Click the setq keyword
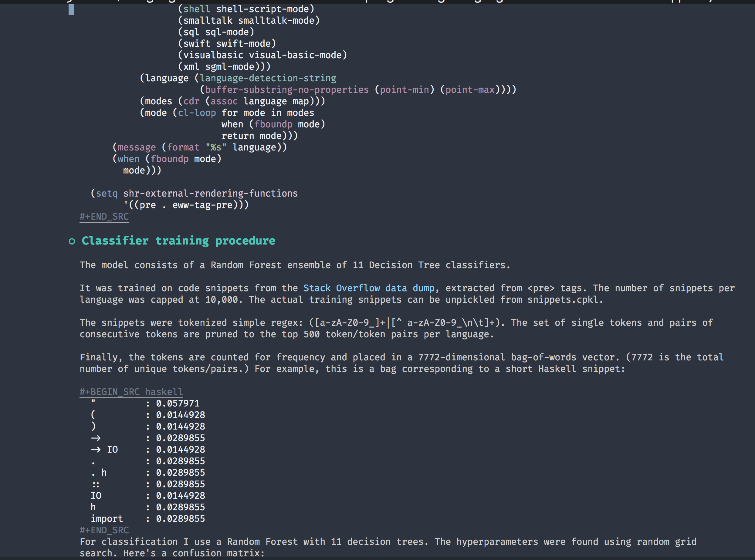 click(107, 194)
